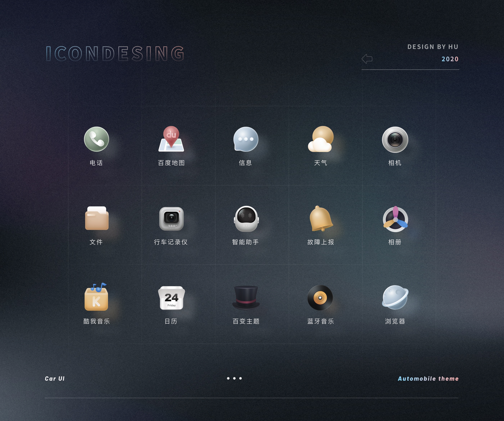Image resolution: width=504 pixels, height=421 pixels.
Task: Click the three-dot page indicator
Action: click(234, 379)
